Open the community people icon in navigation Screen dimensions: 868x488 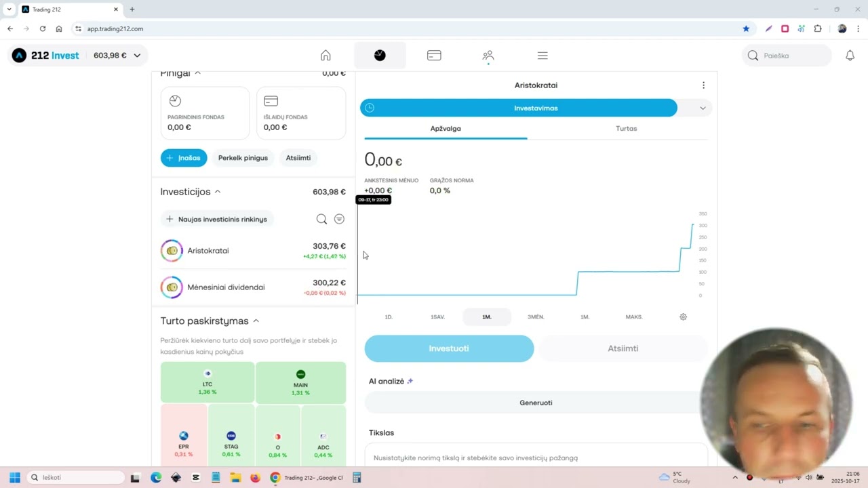click(x=488, y=56)
